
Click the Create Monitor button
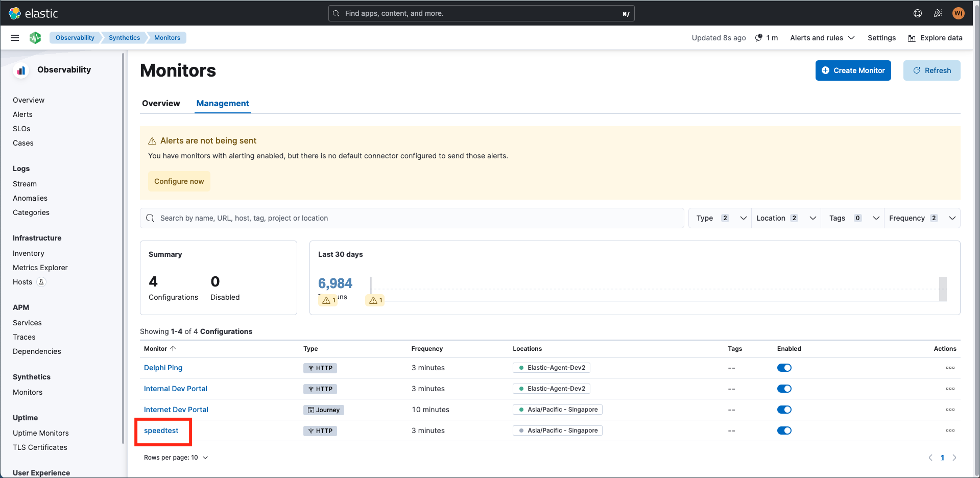[853, 70]
